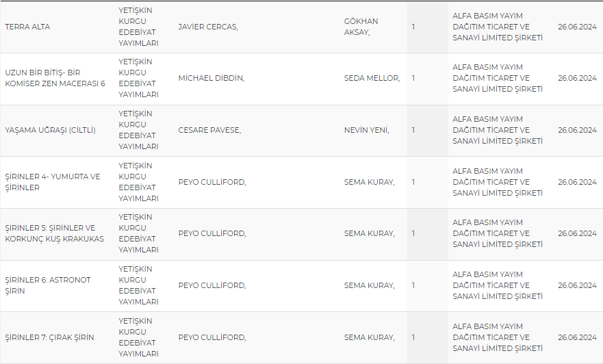Viewport: 603px width, 364px height.
Task: Click translator SEDA MELLOR
Action: [372, 78]
